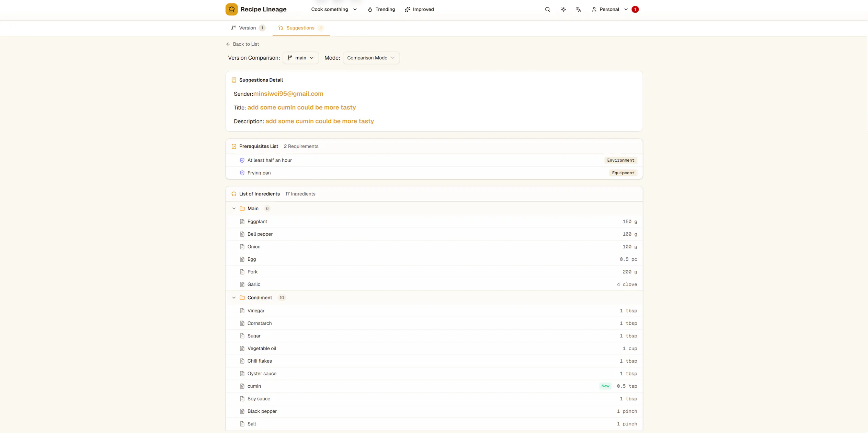Open the Comparison Mode dropdown
This screenshot has height=433, width=868.
pyautogui.click(x=371, y=58)
